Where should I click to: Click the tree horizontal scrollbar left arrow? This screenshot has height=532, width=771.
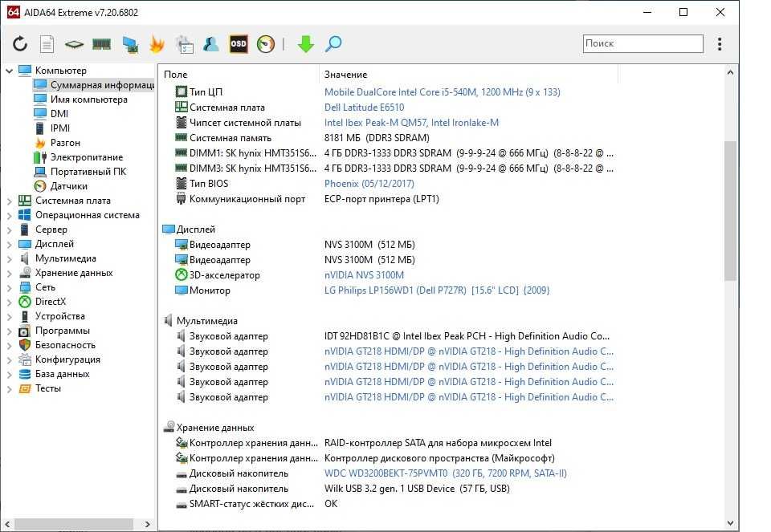point(7,524)
